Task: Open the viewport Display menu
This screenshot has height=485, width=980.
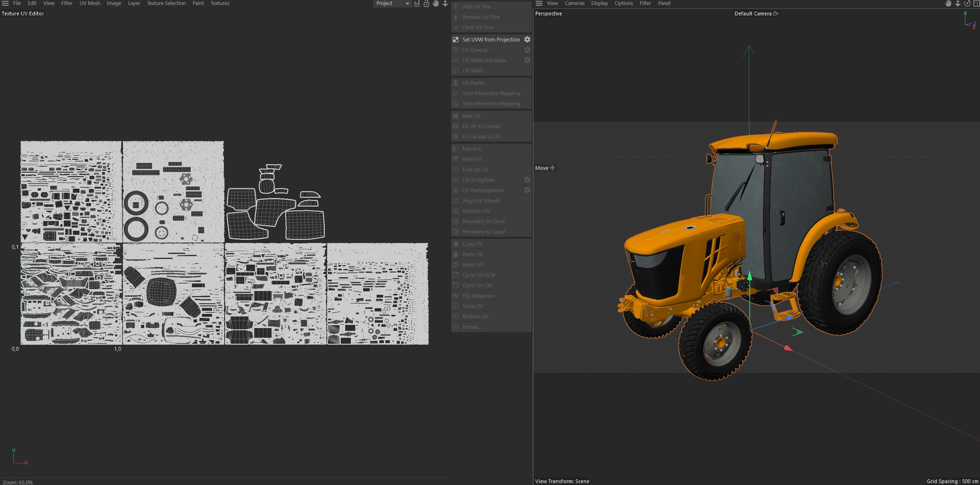Action: coord(599,3)
